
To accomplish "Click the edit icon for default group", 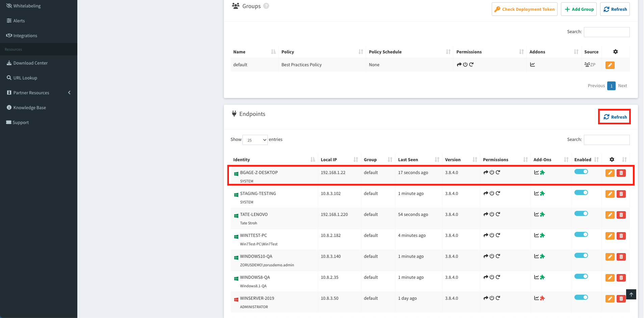I will [610, 65].
